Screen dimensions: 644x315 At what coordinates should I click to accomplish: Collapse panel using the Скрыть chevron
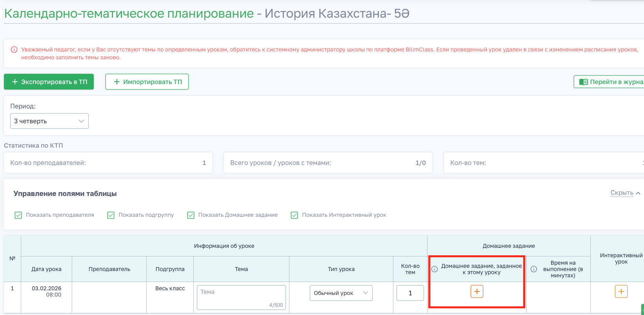(x=638, y=193)
